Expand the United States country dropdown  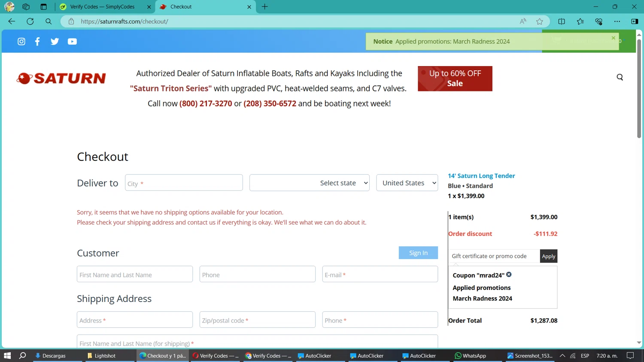point(407,183)
